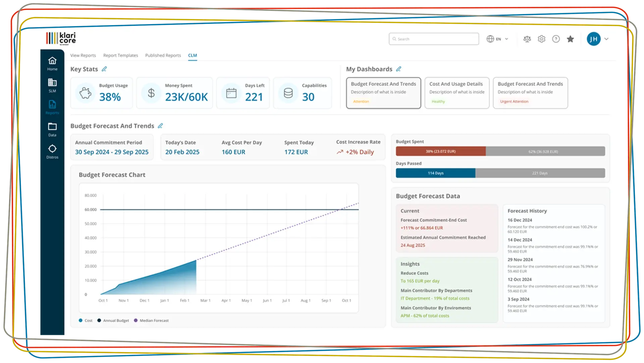
Task: Click the calendar Days Left icon
Action: pos(231,93)
